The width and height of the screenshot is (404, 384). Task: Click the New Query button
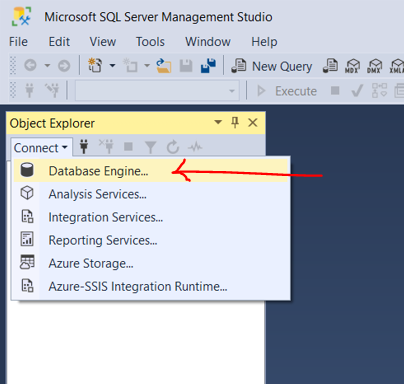272,66
